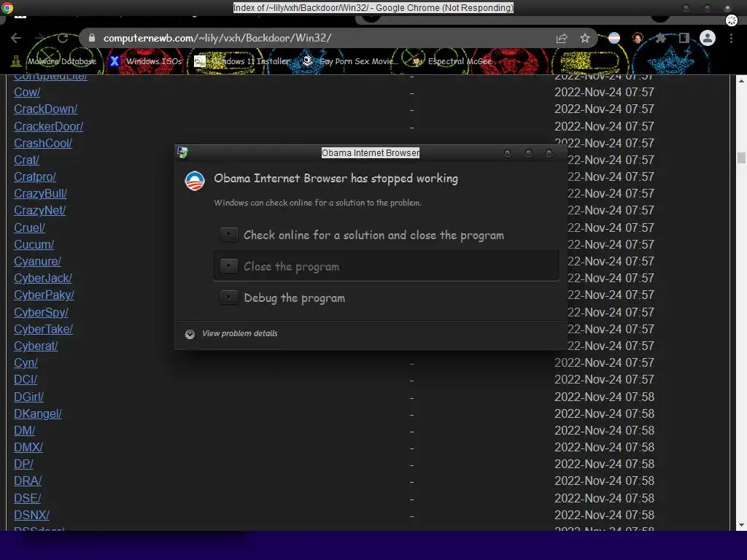Open the DKangel/ directory
The width and height of the screenshot is (747, 560).
(x=38, y=413)
